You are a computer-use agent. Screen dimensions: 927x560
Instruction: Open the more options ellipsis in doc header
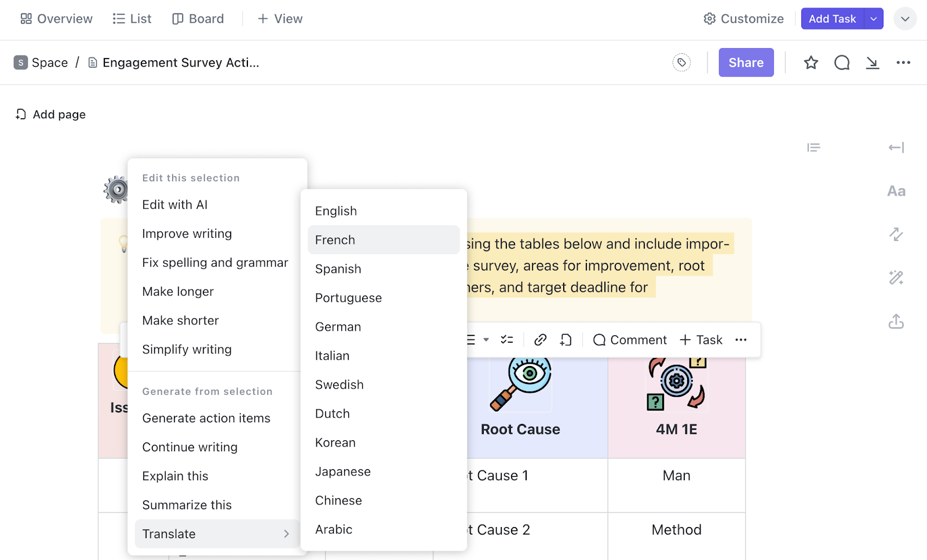coord(903,62)
